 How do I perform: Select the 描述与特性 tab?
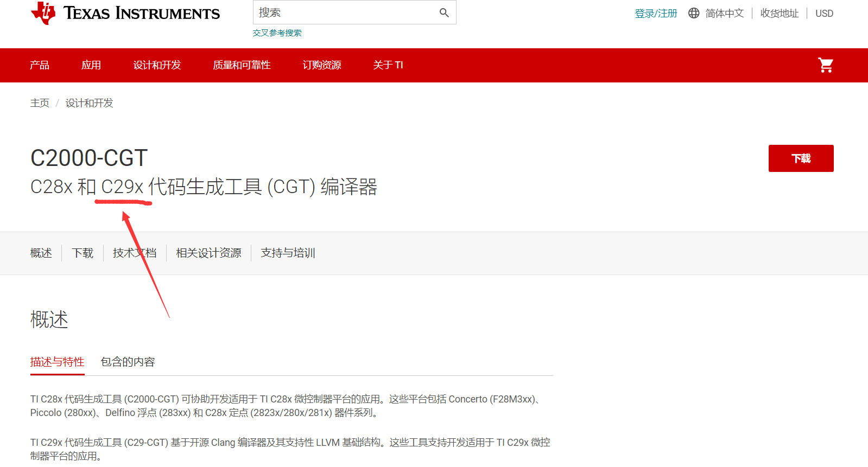click(57, 362)
